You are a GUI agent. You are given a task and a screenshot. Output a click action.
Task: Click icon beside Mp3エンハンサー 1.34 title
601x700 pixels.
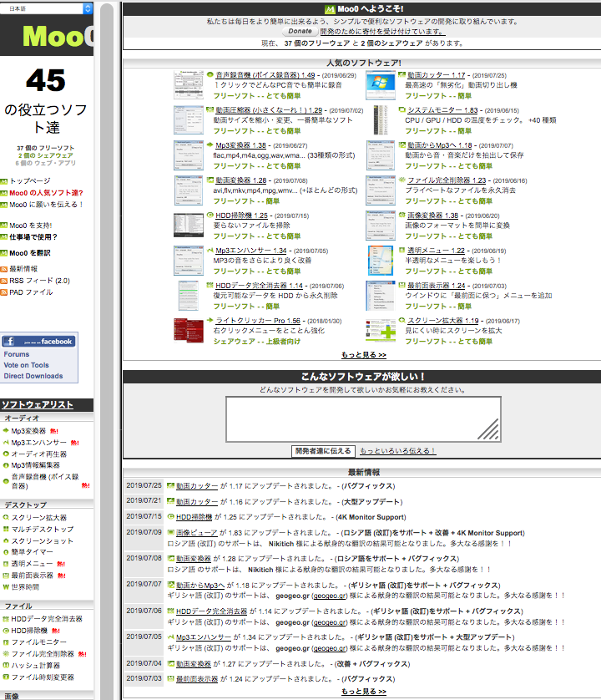(x=210, y=251)
